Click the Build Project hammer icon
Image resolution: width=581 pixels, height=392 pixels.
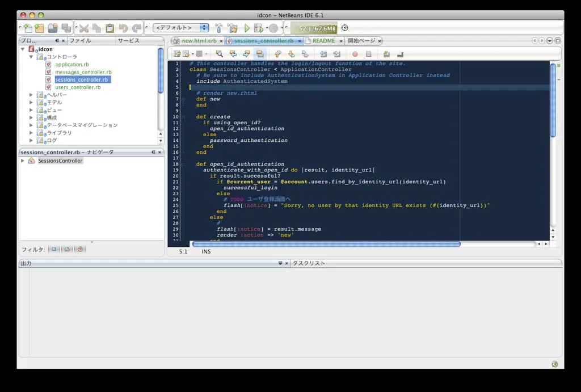click(x=219, y=28)
